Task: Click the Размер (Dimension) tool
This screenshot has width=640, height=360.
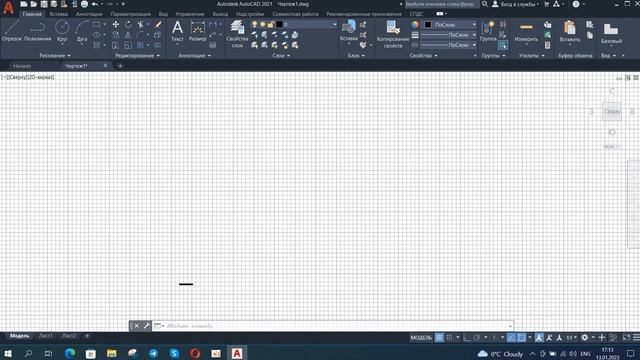Action: click(198, 31)
